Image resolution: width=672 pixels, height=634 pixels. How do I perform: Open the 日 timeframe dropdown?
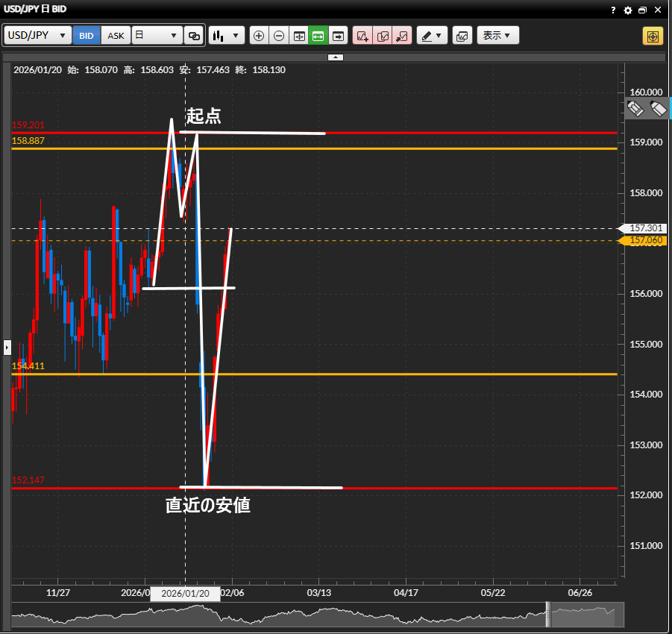(x=157, y=36)
